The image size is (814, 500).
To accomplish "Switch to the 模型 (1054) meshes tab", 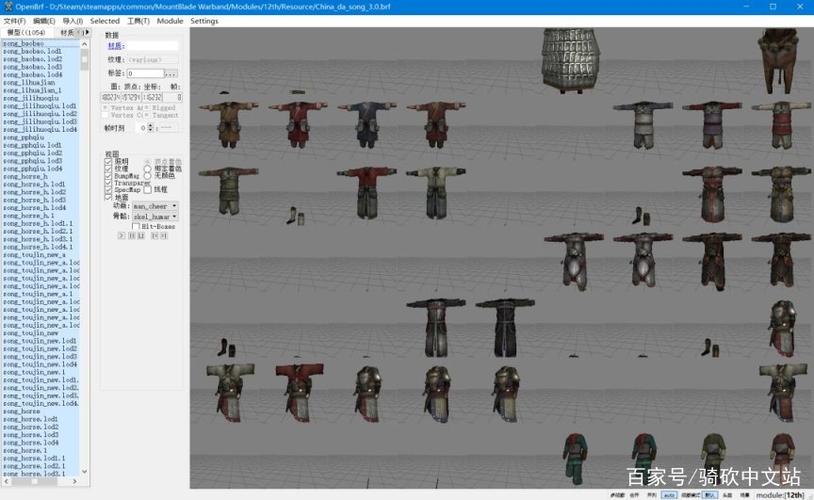I will click(26, 33).
